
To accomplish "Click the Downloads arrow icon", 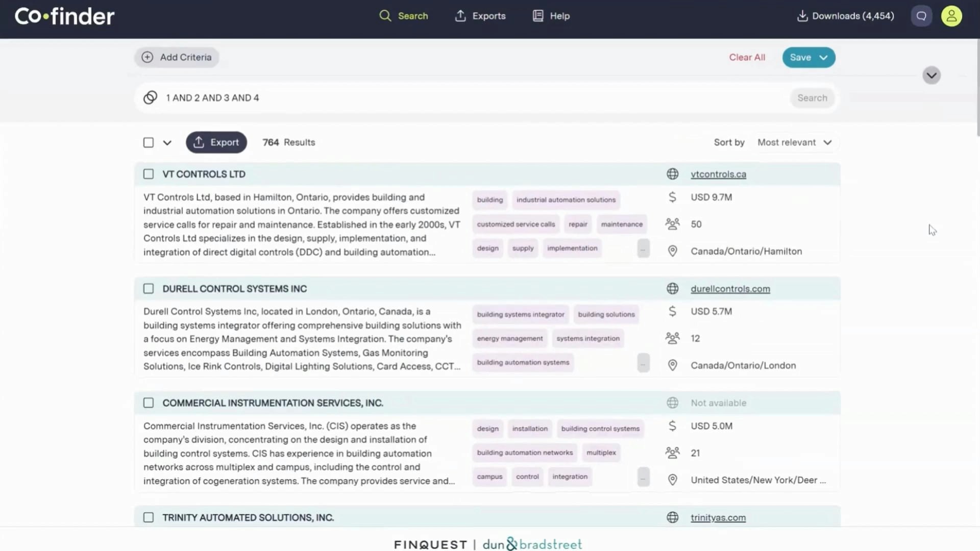I will coord(802,16).
